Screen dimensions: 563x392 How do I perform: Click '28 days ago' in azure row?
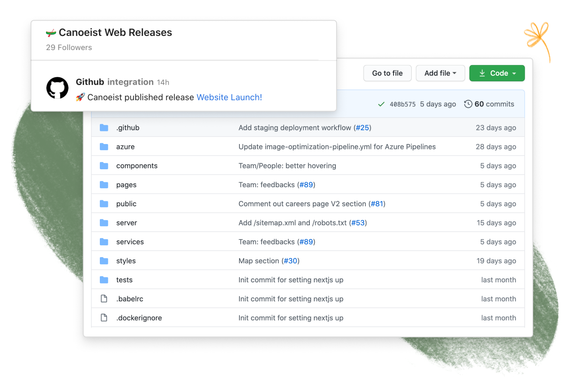(x=496, y=147)
